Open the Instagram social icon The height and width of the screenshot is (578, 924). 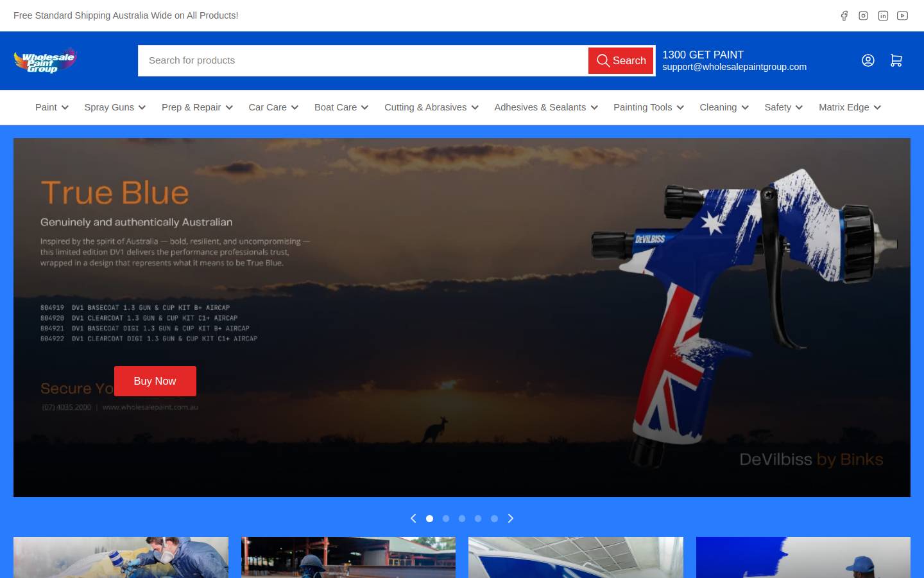tap(864, 15)
